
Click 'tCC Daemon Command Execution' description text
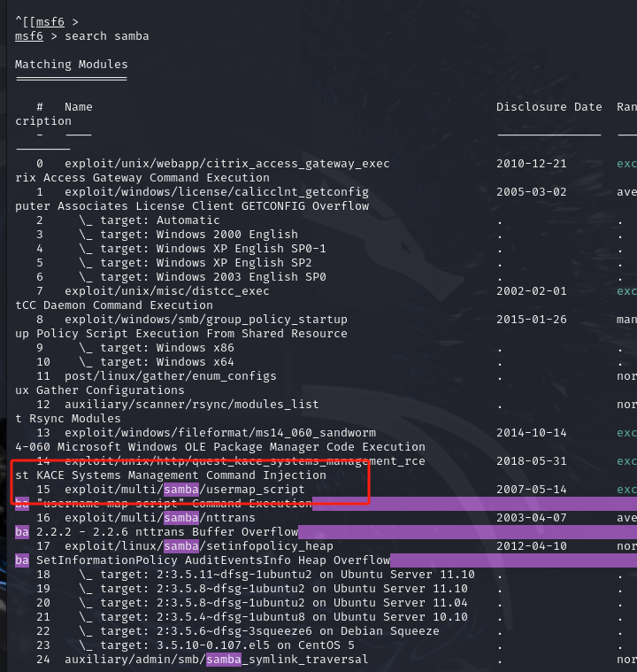tap(114, 305)
